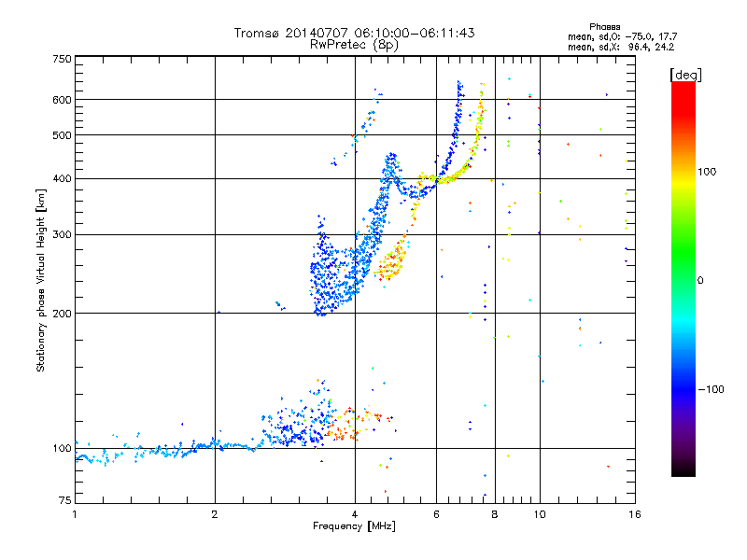Click the colorbar tick label '0'

click(x=700, y=281)
